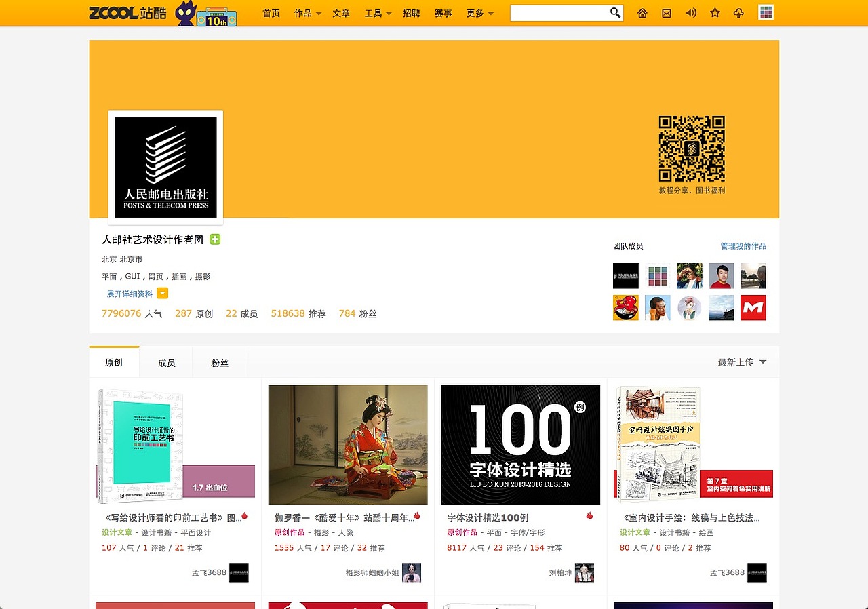
Task: Open 首页 in navigation bar
Action: click(x=271, y=13)
